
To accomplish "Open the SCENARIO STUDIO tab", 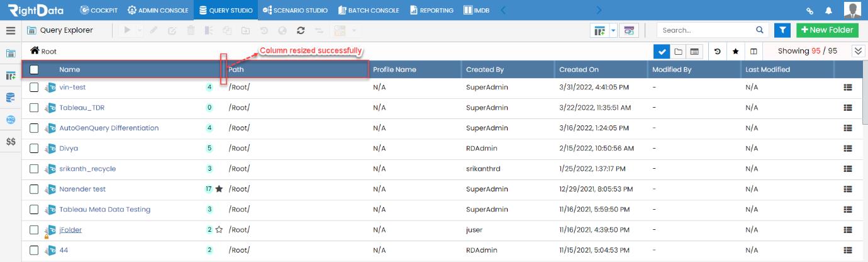I will pos(296,11).
